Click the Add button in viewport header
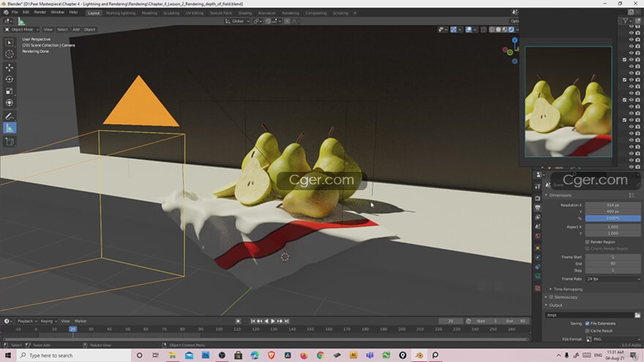 pyautogui.click(x=75, y=29)
